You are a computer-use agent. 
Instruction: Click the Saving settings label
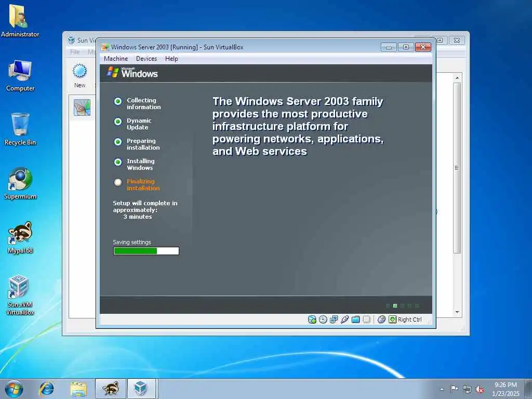(131, 242)
